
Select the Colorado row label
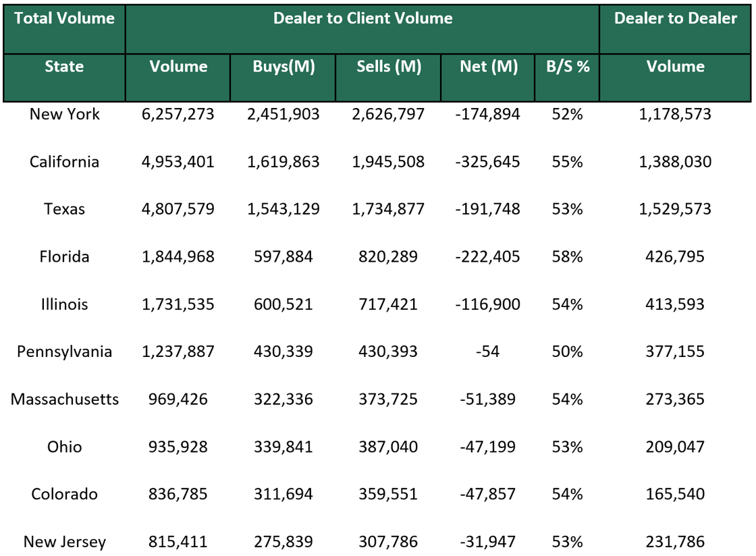(x=64, y=494)
